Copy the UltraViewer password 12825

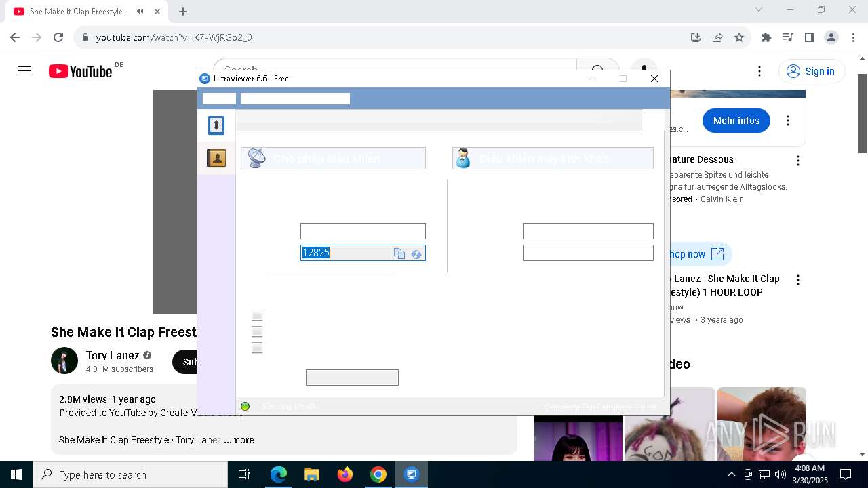point(399,253)
